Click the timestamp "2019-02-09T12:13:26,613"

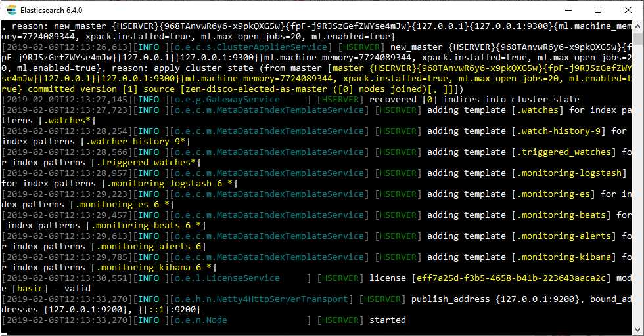(67, 47)
